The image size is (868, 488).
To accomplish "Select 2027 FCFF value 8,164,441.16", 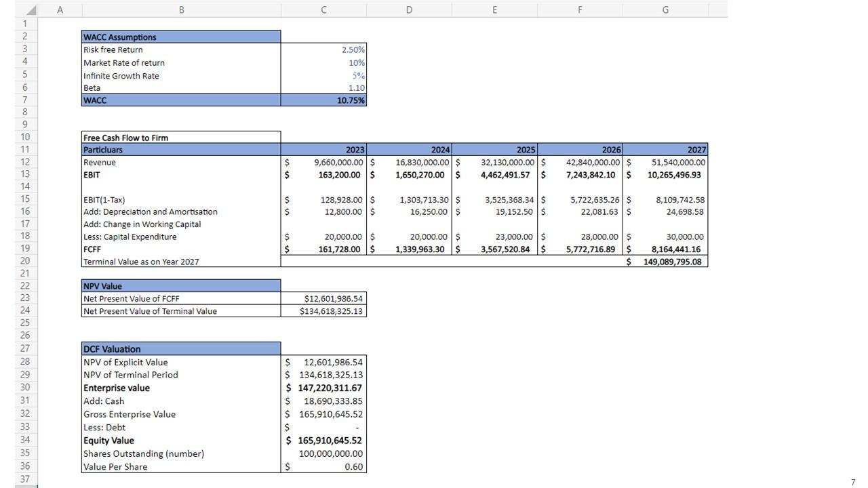I will pos(665,249).
